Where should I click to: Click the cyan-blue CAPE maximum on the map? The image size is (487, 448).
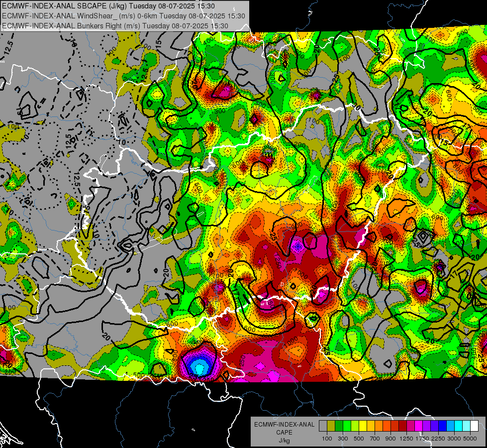pyautogui.click(x=199, y=367)
